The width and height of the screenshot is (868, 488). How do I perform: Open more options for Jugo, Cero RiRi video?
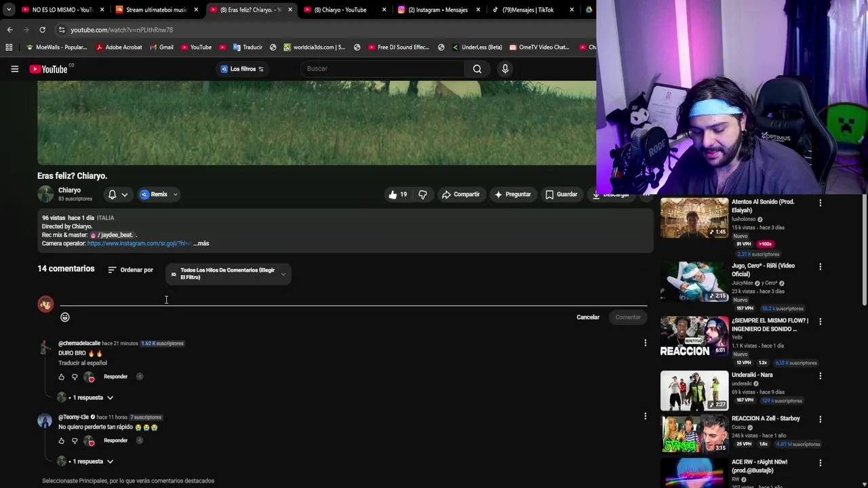[820, 266]
